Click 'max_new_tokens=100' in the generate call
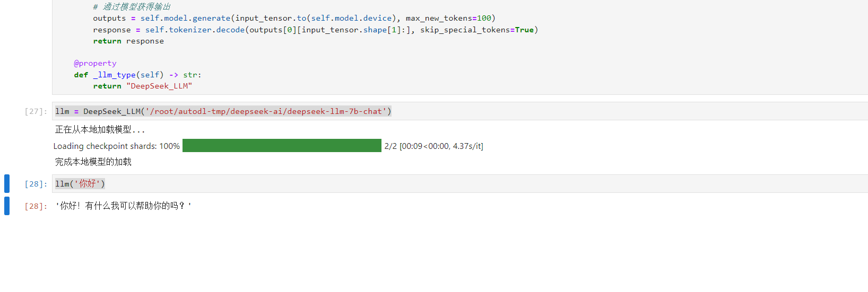 [449, 18]
